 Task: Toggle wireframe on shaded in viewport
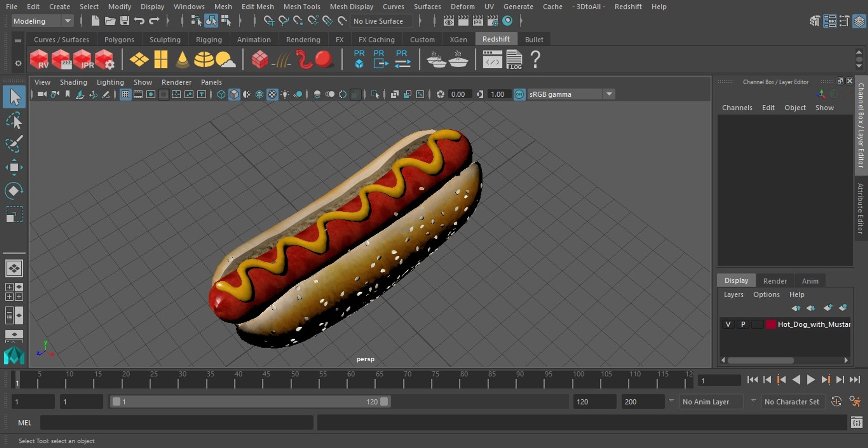(259, 94)
